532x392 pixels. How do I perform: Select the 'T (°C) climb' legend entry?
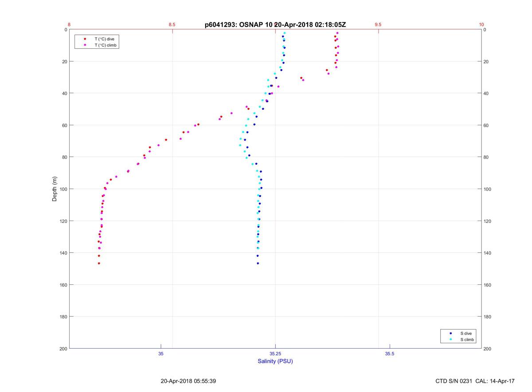point(106,45)
